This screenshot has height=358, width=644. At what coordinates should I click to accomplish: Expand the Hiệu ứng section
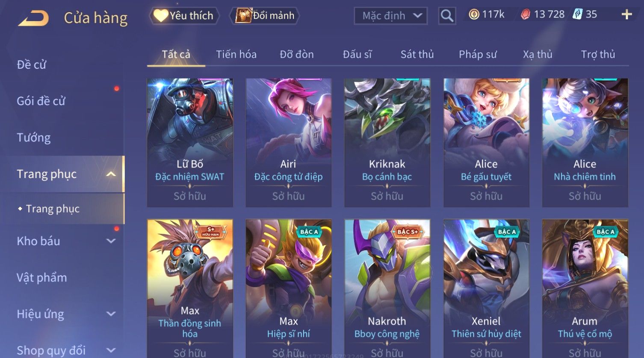pyautogui.click(x=111, y=314)
